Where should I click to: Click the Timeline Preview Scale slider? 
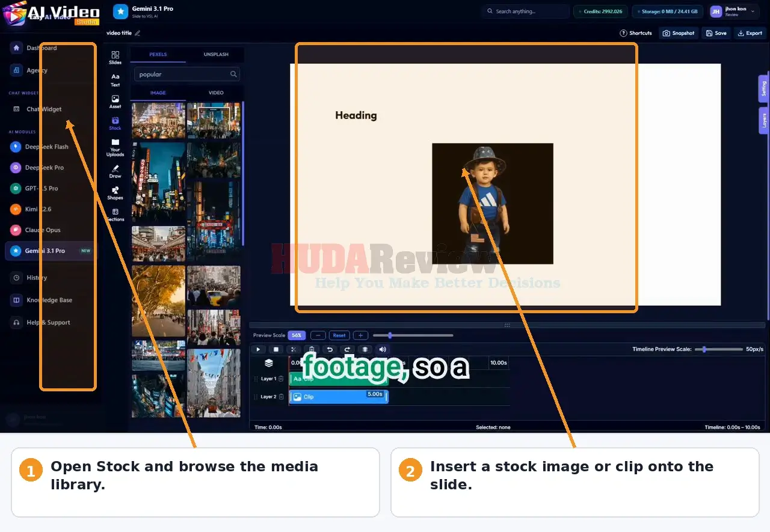tap(719, 349)
